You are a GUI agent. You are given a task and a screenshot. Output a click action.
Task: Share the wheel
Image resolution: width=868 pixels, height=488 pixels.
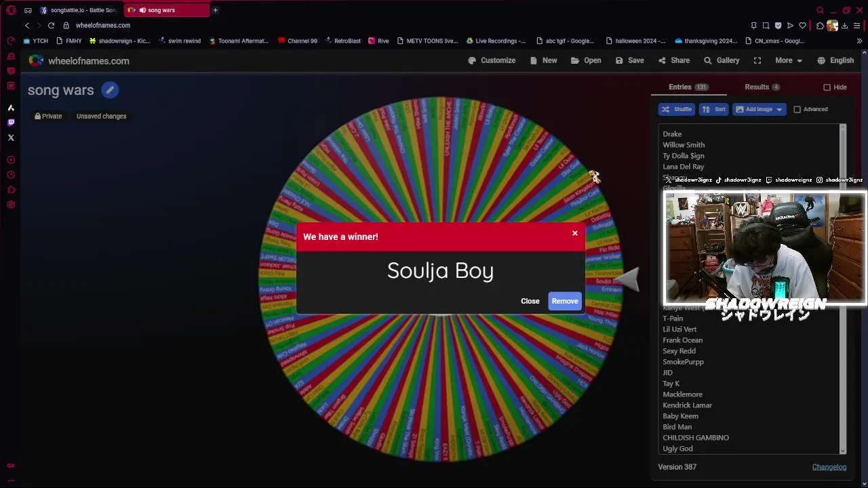673,60
